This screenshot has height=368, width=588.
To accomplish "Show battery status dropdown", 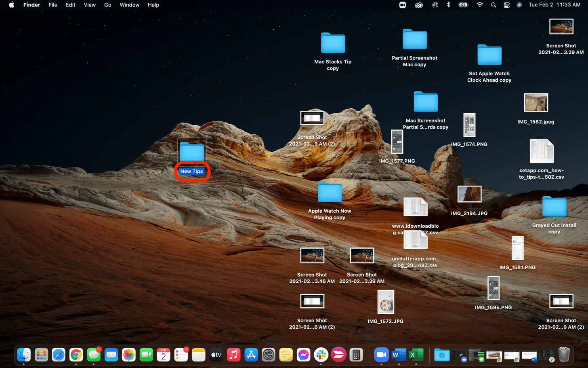I will 463,5.
